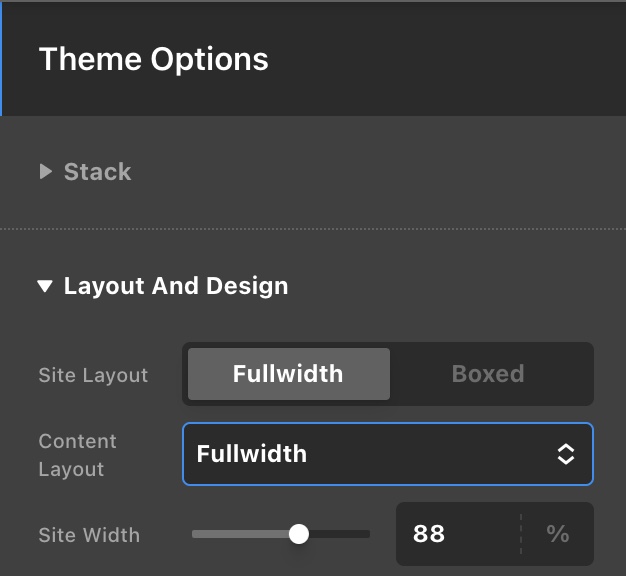Click the unfilled slider track right of handle

point(340,534)
